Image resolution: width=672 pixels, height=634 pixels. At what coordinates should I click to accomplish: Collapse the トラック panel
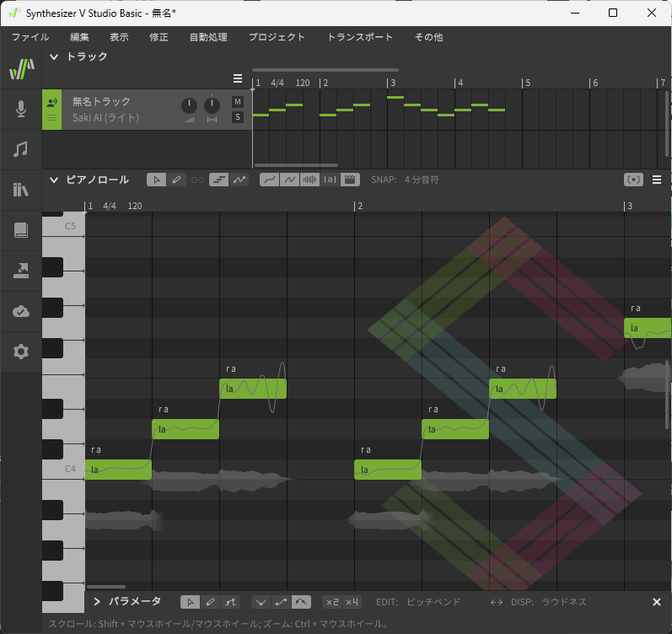coord(54,56)
